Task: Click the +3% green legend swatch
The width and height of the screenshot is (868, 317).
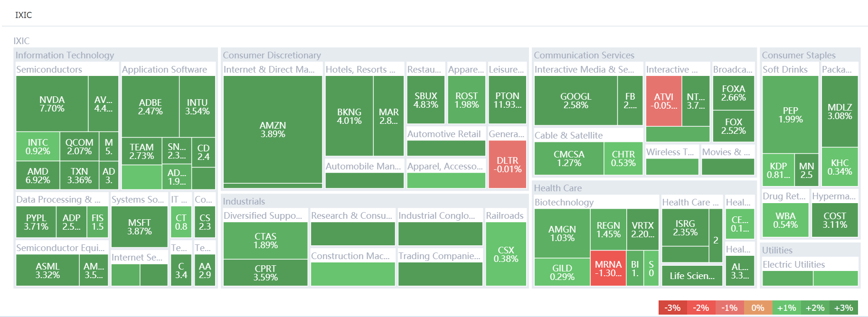Action: click(x=843, y=308)
